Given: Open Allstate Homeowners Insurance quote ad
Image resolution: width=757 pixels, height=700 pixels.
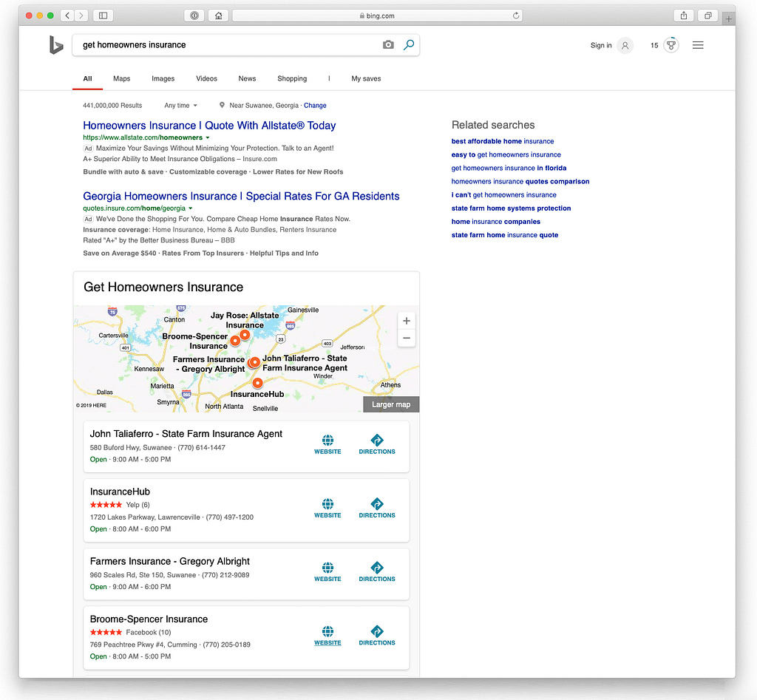Looking at the screenshot, I should tap(209, 126).
